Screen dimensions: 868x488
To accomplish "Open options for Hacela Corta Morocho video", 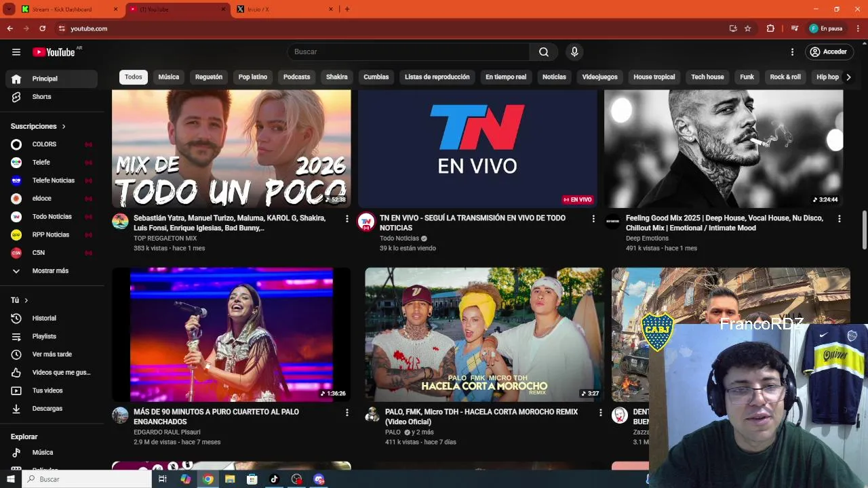I will pyautogui.click(x=600, y=413).
